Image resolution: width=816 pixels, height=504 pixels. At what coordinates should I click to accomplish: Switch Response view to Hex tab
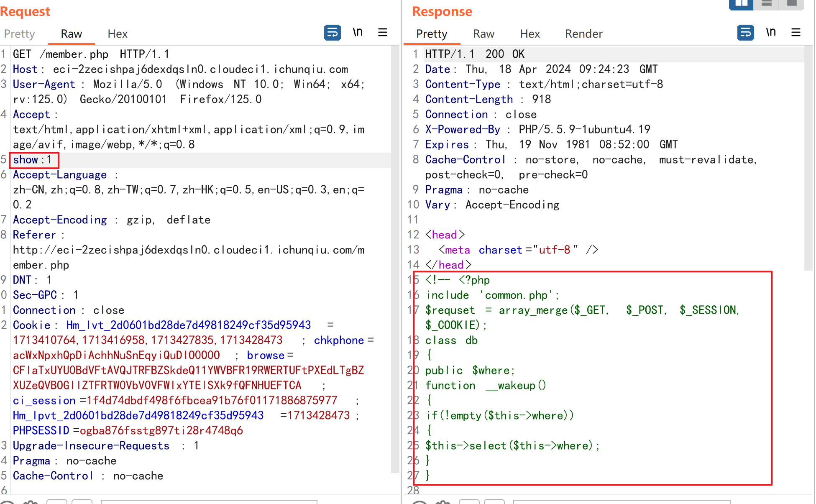coord(530,34)
